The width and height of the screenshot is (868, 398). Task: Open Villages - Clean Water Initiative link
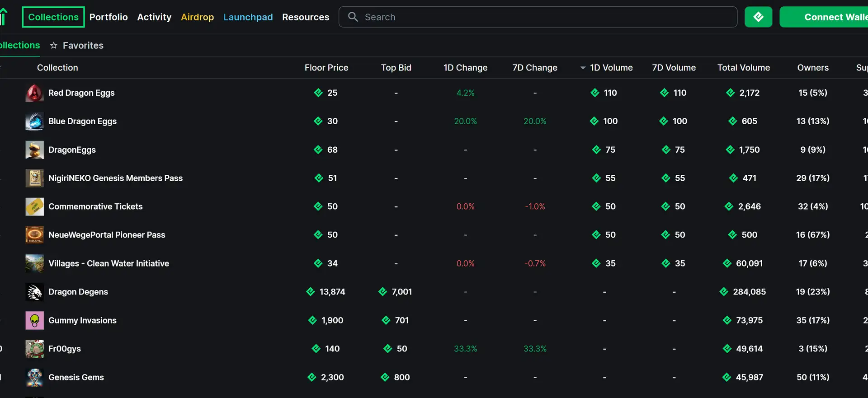(108, 263)
